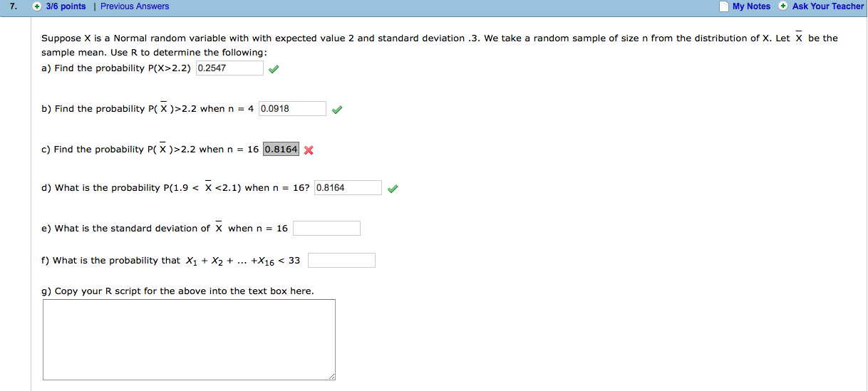
Task: Select the Ask Your Teacher link
Action: [x=828, y=6]
